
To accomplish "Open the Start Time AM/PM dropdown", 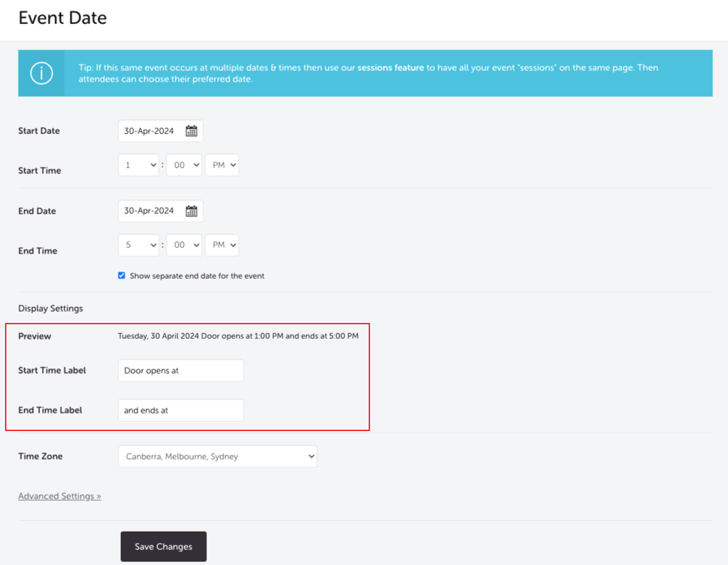I will [222, 165].
